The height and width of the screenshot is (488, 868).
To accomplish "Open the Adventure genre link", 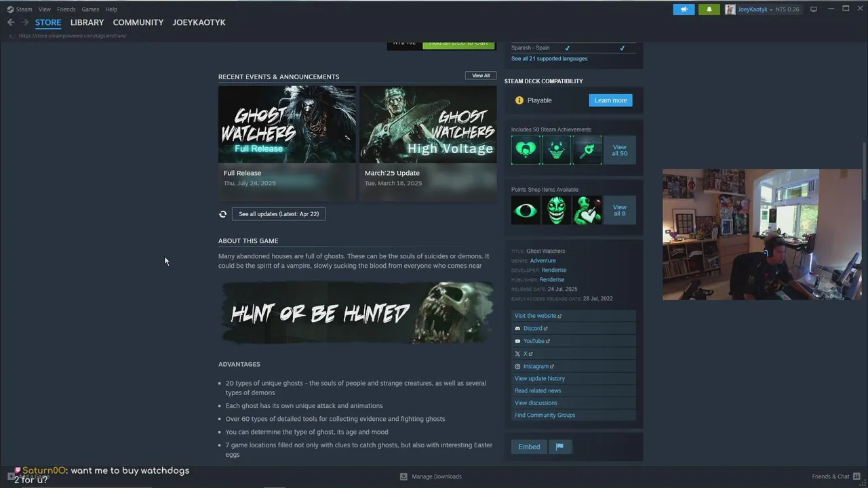I will pos(542,260).
